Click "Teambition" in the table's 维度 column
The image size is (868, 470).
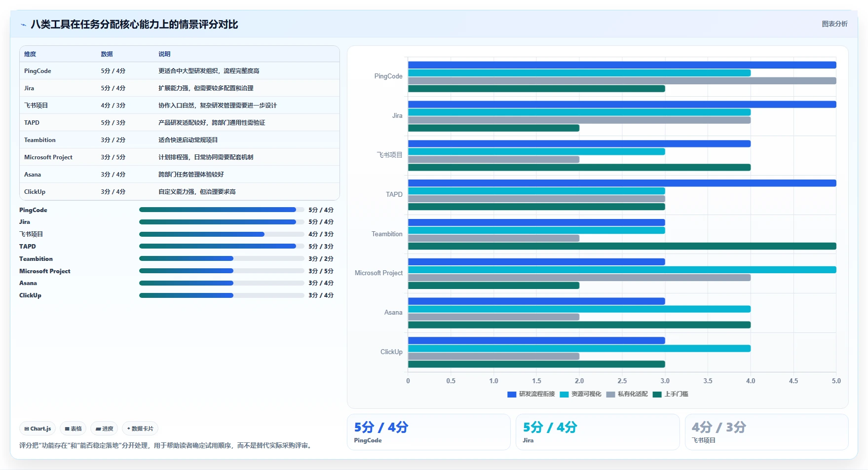tap(40, 140)
